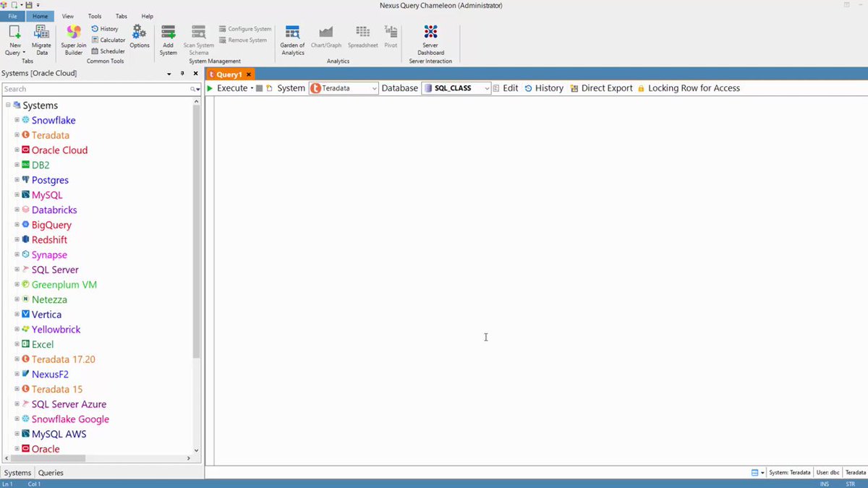
Task: Expand the Snowflake system node
Action: (x=17, y=120)
